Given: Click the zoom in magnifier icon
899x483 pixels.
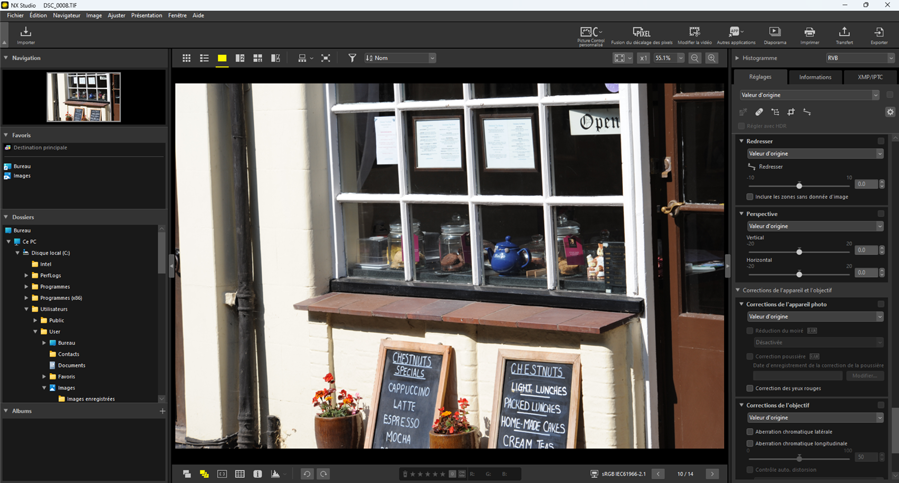Looking at the screenshot, I should (711, 58).
